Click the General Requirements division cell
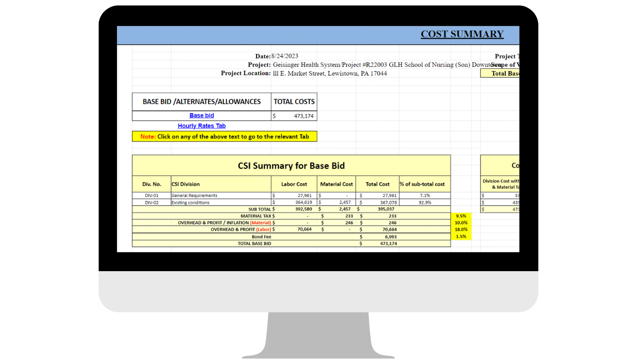The image size is (637, 364). (194, 196)
